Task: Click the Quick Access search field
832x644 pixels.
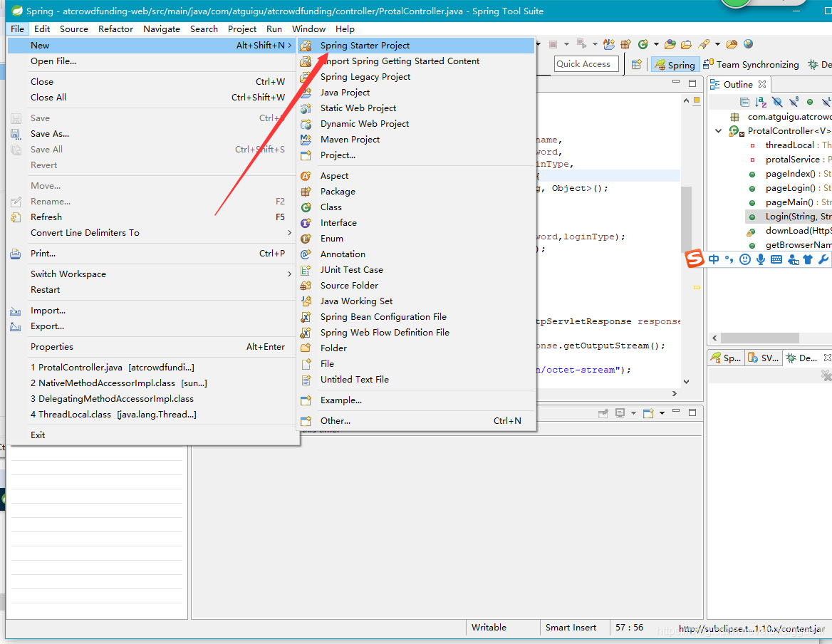Action: tap(586, 64)
